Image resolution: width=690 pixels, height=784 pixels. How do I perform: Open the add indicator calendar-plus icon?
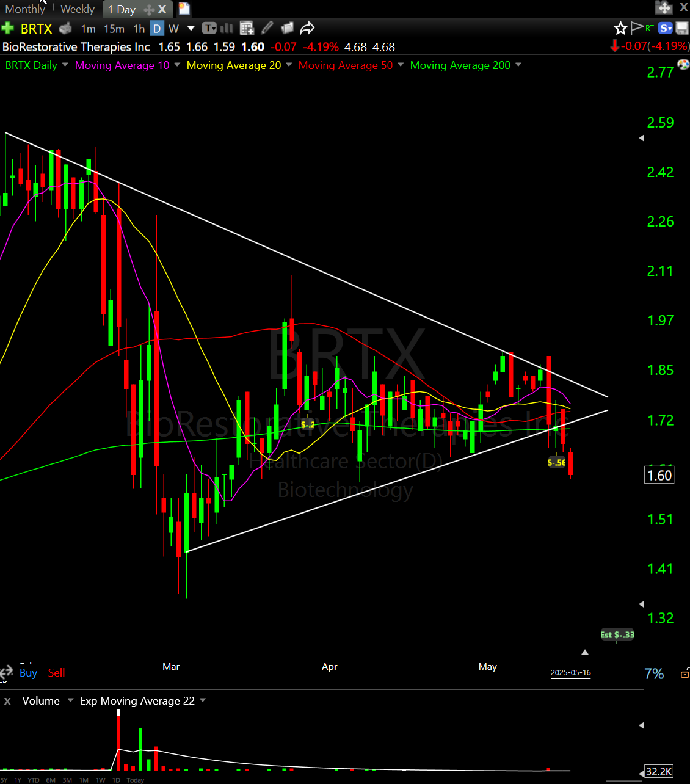coord(247,28)
